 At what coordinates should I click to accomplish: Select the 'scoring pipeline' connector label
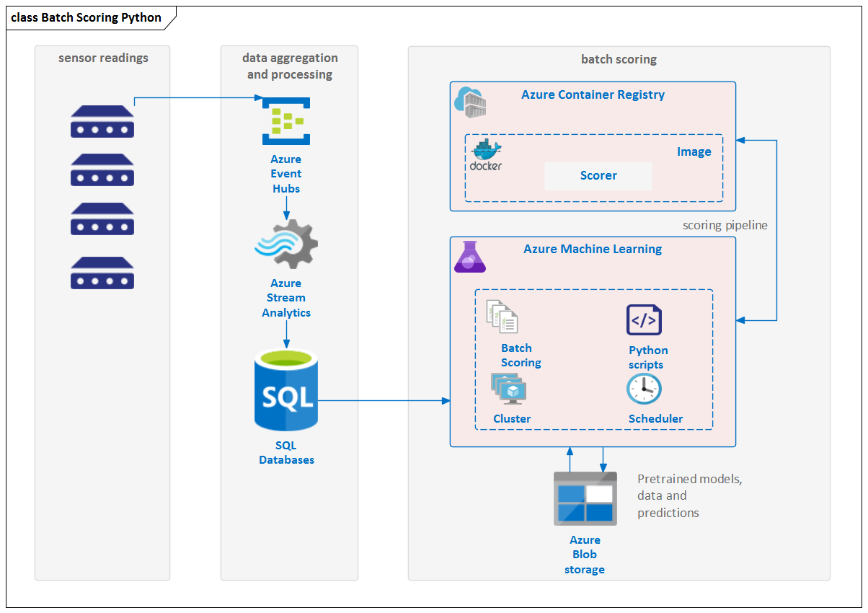(x=725, y=225)
